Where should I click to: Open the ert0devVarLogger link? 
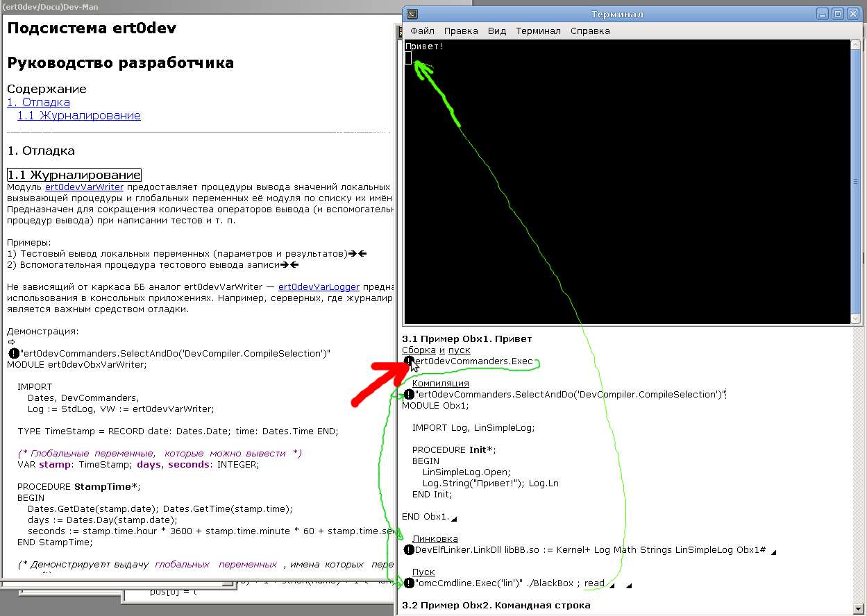(x=319, y=286)
